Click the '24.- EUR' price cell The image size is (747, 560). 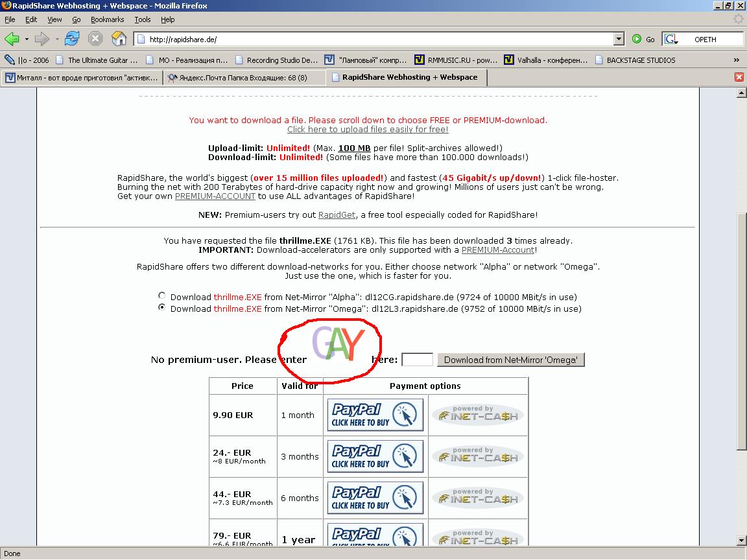[x=243, y=456]
